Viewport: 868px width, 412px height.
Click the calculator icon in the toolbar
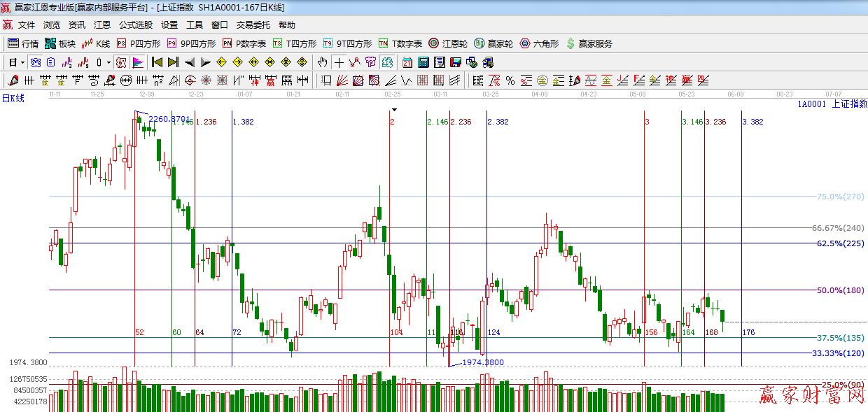[x=423, y=62]
